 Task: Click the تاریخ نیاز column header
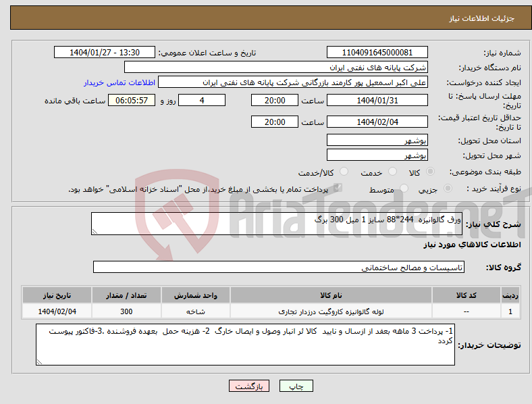tap(57, 295)
